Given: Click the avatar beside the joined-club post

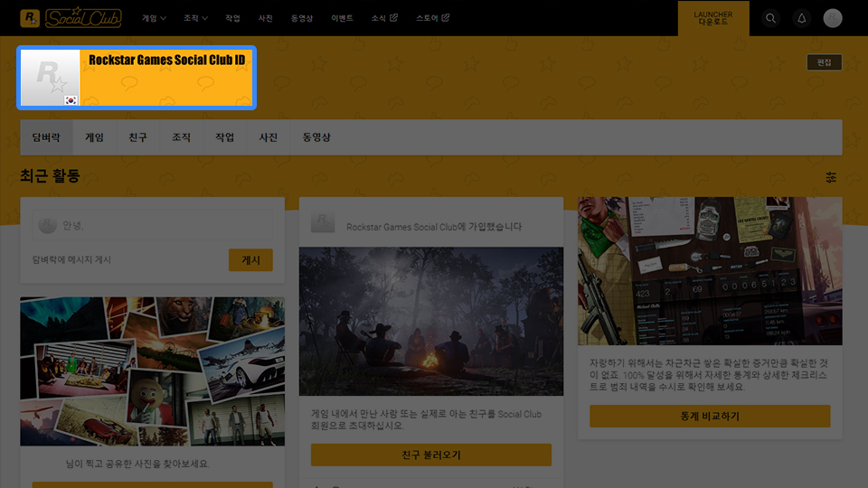Looking at the screenshot, I should tap(323, 221).
